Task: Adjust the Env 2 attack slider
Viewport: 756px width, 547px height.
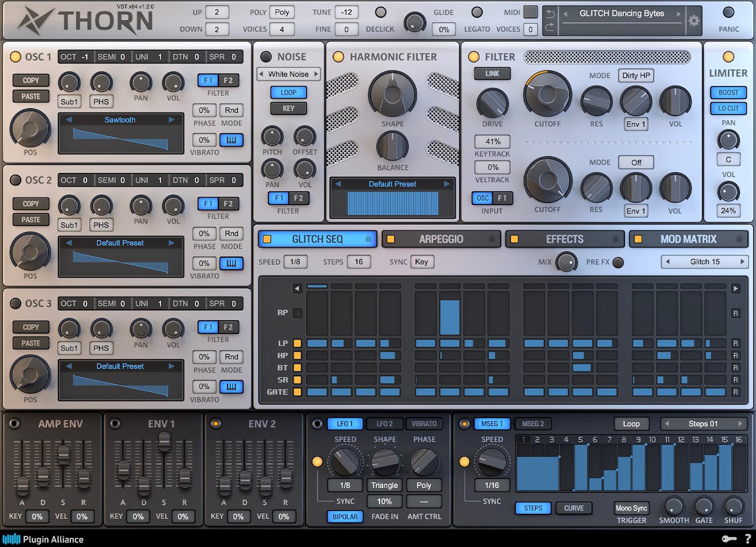Action: pos(225,486)
